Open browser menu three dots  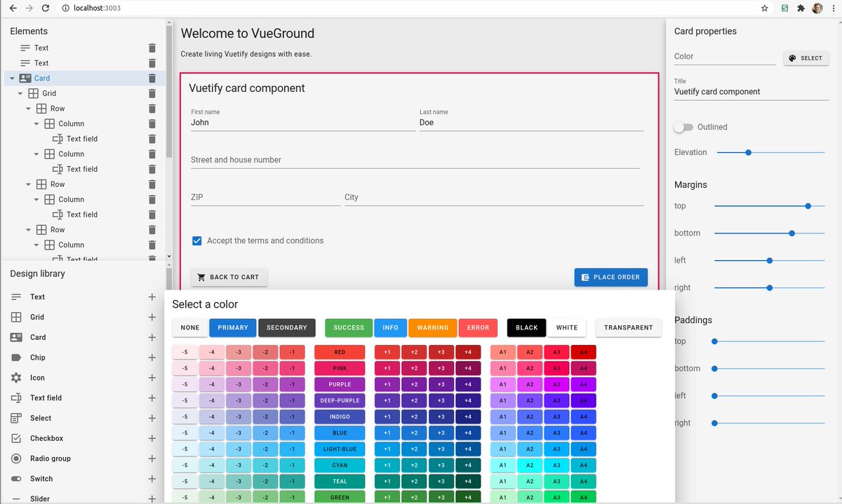coord(833,8)
